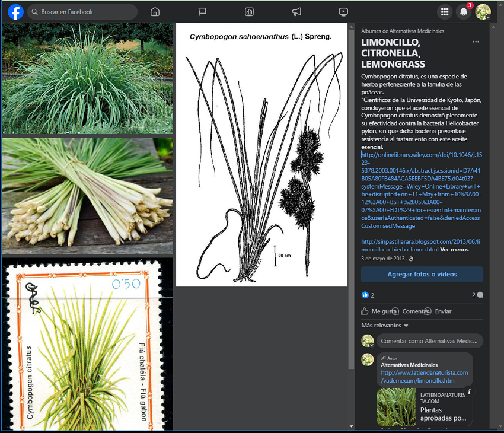
Task: Go to Home via house icon
Action: point(155,12)
